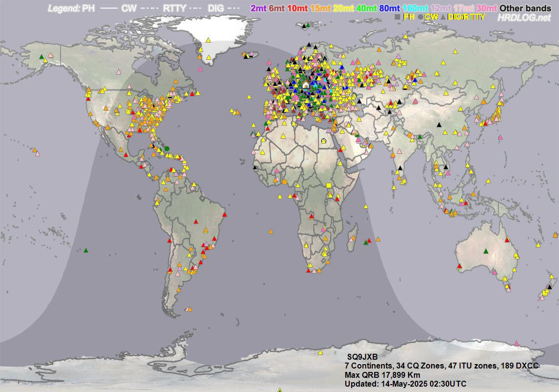
Task: Select the purple 2mt band label
Action: coord(258,8)
